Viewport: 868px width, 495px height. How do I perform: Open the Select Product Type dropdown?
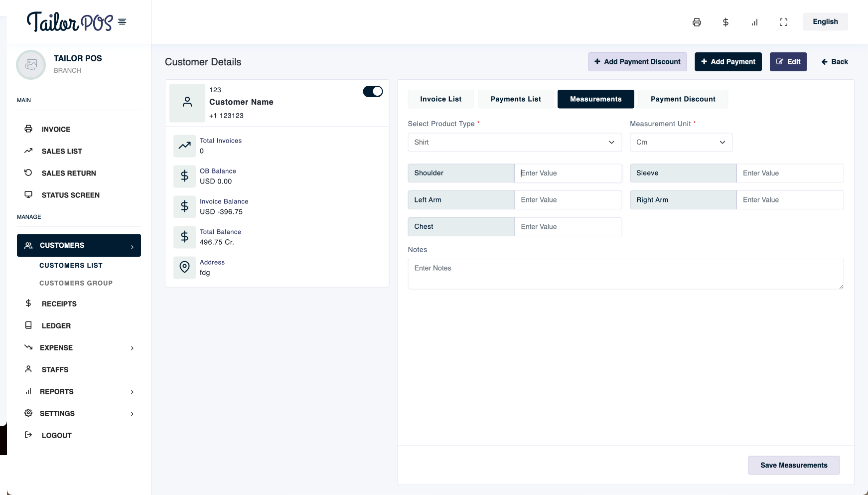[x=514, y=142]
